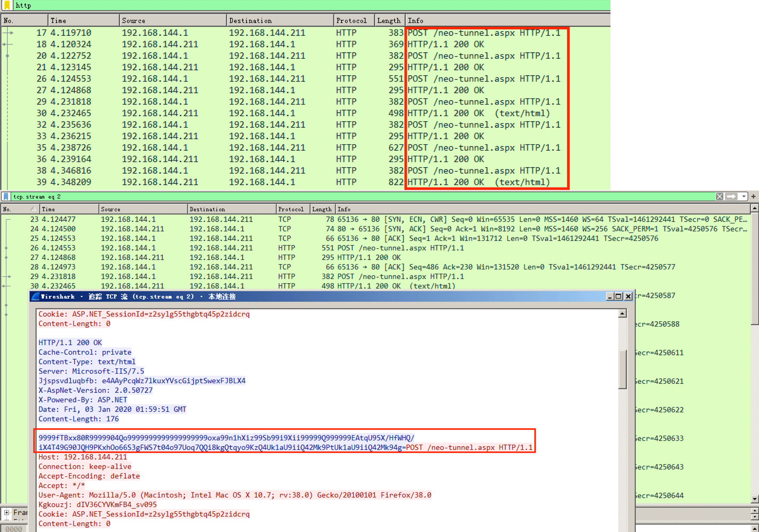Screen dimensions: 759x532
Task: Close the Follow TCP Stream dialog
Action: [628, 297]
